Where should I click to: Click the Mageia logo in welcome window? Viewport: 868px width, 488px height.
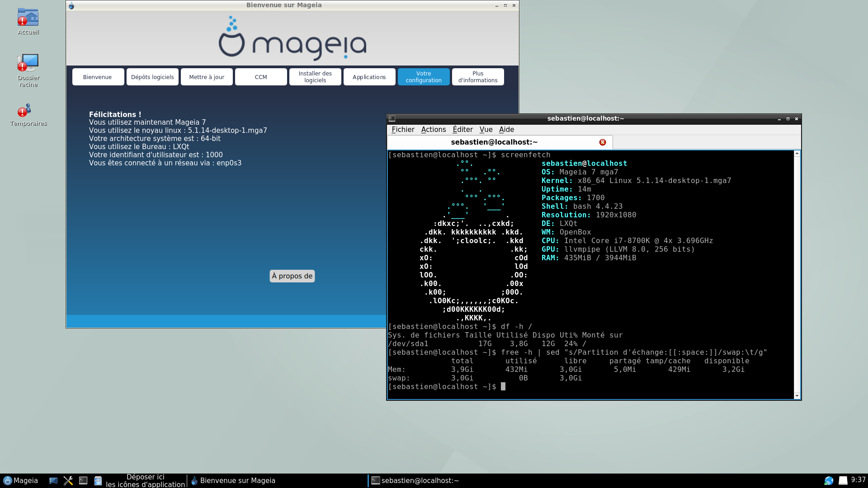click(292, 38)
